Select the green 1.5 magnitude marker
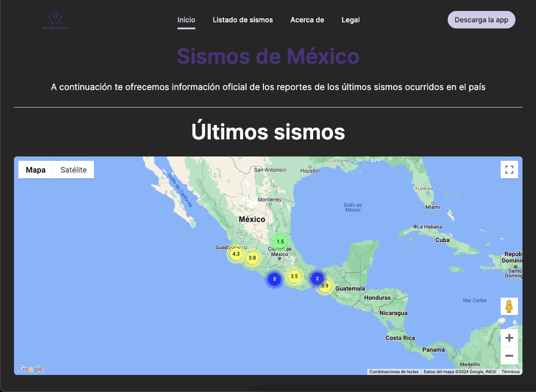Image resolution: width=536 pixels, height=392 pixels. (x=280, y=242)
